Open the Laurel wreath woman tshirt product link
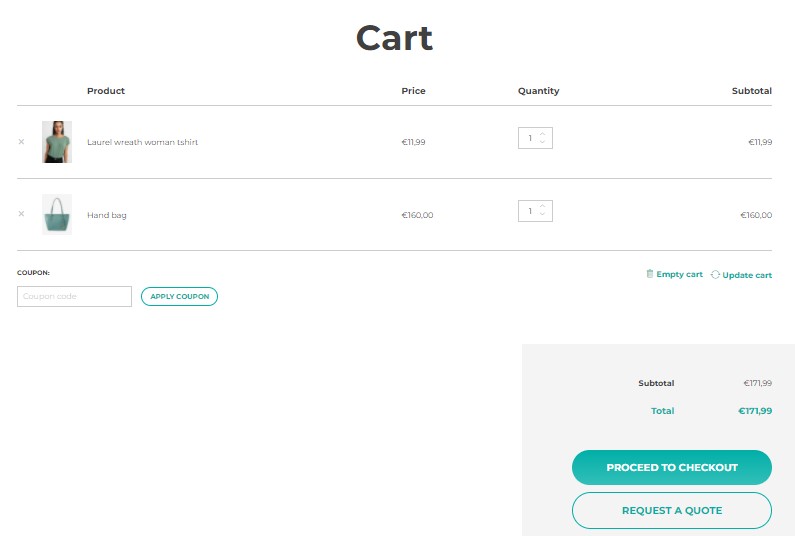Viewport: 795px width, 536px height. 142,142
